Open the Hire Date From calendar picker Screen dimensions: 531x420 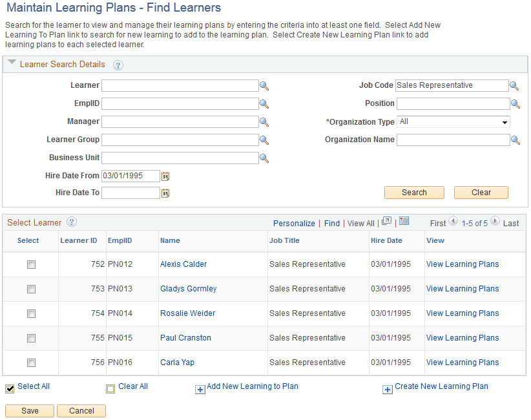tap(165, 175)
